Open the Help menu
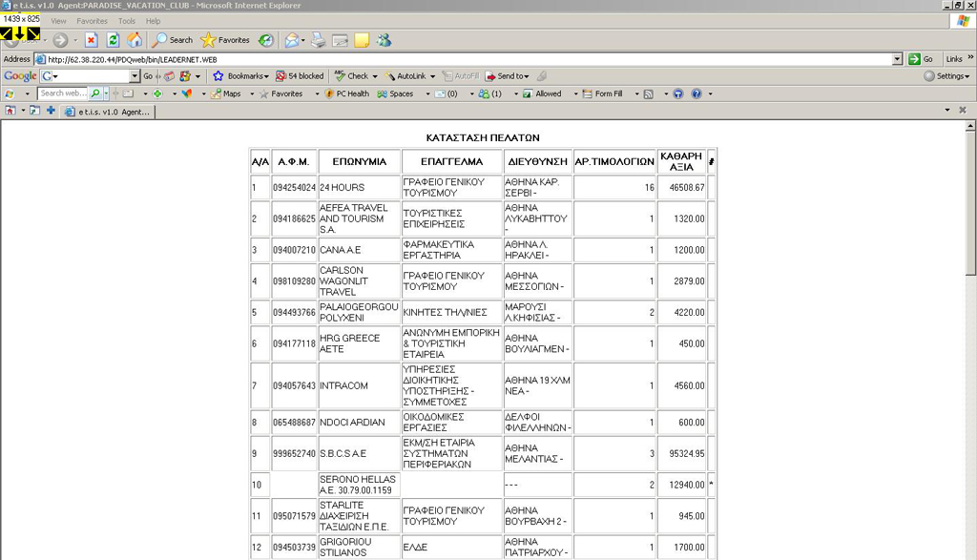Viewport: 977px width, 560px height. coord(153,21)
